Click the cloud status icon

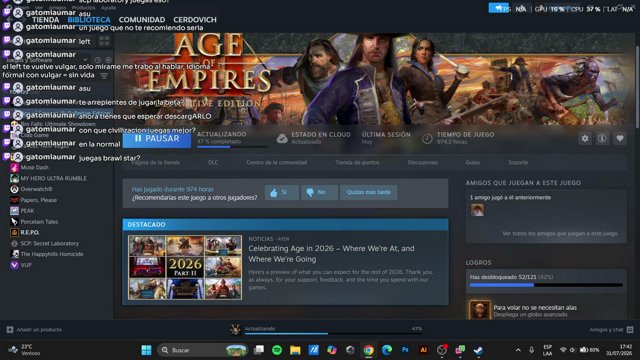[x=282, y=139]
